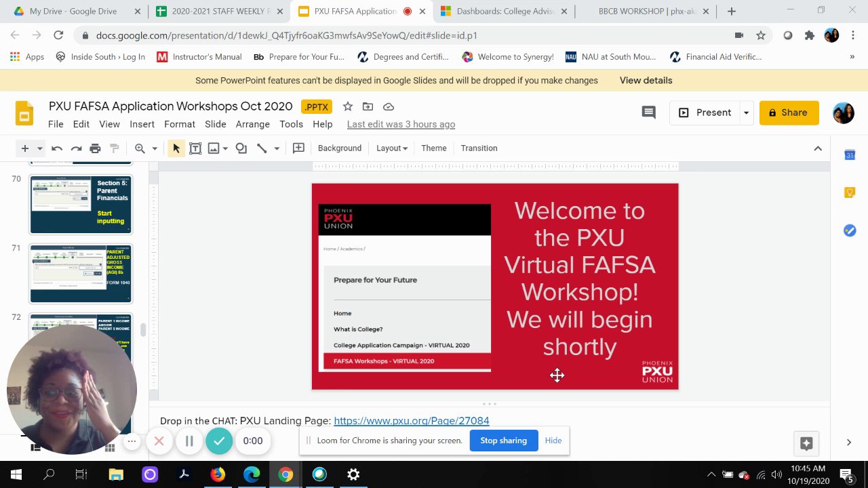Screen dimensions: 868x488
Task: Click Stop sharing button
Action: click(x=504, y=441)
